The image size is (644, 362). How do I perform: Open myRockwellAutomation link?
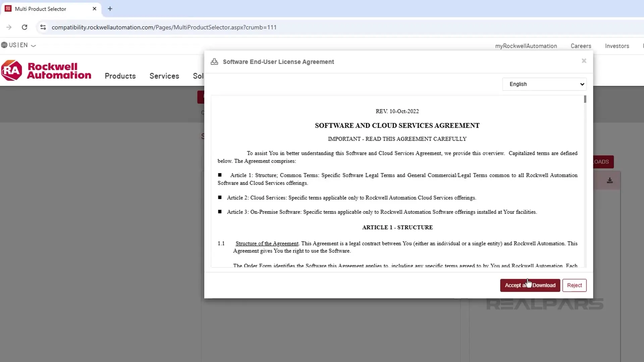(526, 46)
